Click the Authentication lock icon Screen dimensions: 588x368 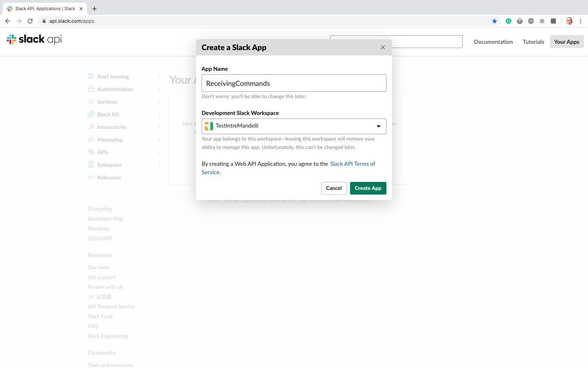91,89
